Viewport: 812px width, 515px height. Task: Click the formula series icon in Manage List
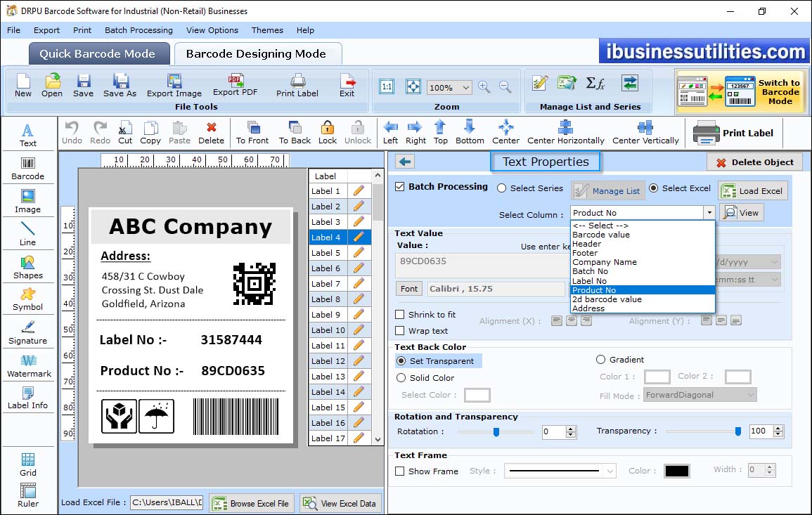click(x=595, y=84)
